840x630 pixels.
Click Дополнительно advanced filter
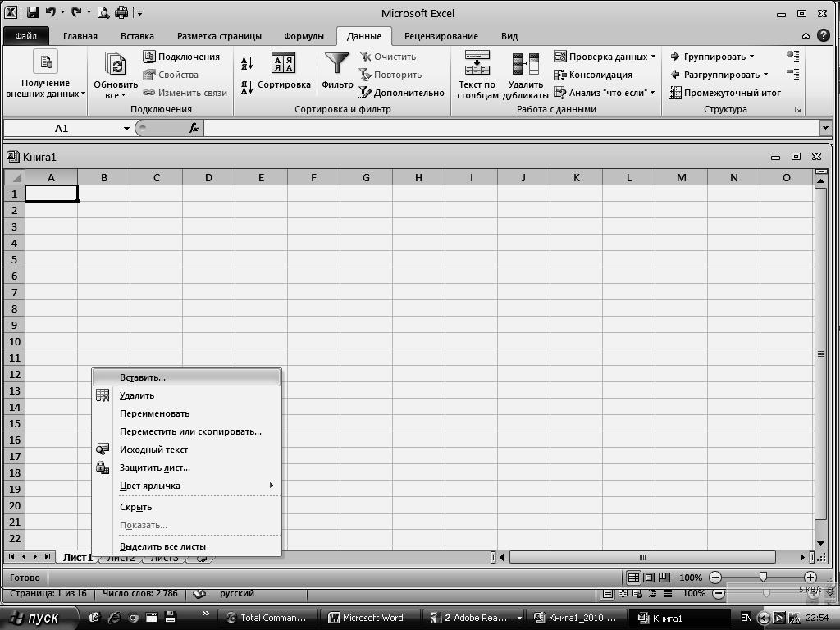tap(401, 93)
